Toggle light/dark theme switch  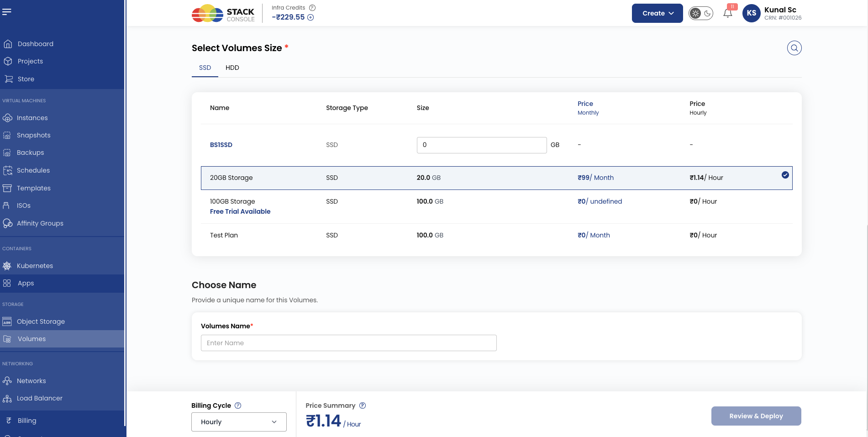(701, 13)
